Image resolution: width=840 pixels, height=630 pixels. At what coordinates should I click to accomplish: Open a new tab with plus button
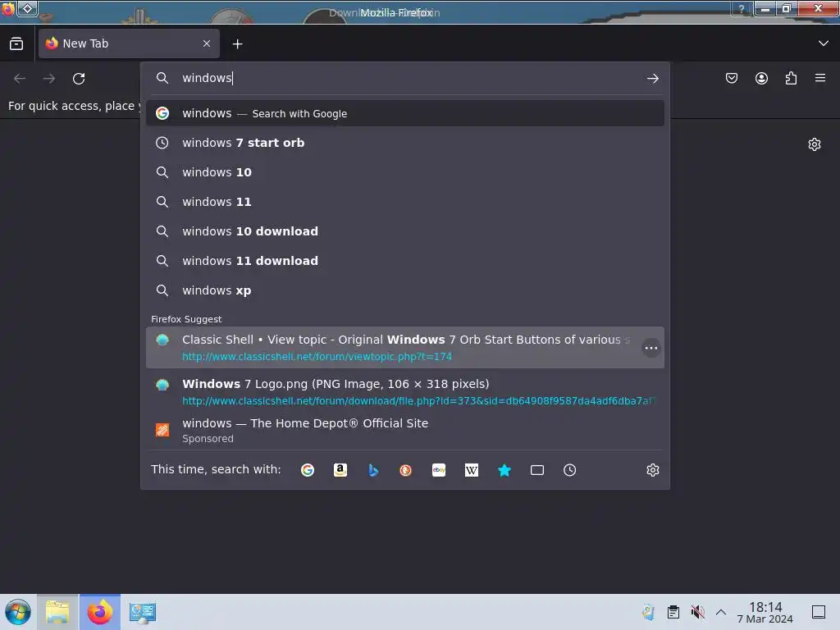pyautogui.click(x=237, y=44)
